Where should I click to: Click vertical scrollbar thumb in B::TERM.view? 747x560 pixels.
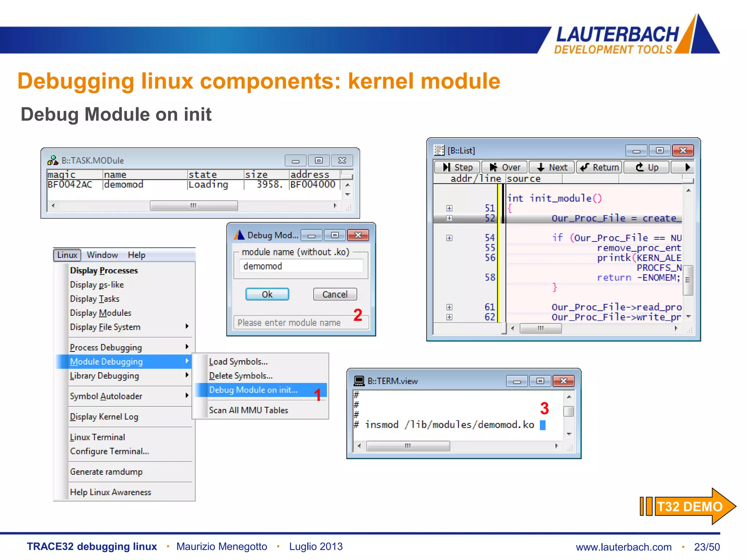tap(569, 411)
